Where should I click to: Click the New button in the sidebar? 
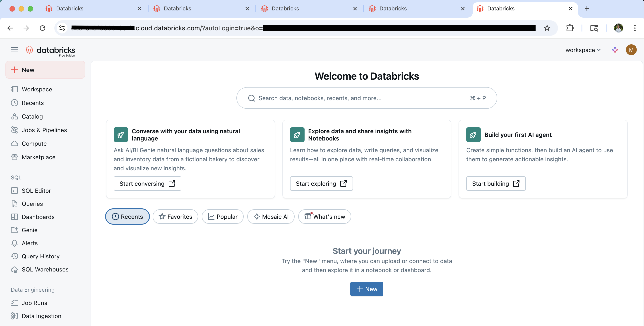tap(45, 70)
